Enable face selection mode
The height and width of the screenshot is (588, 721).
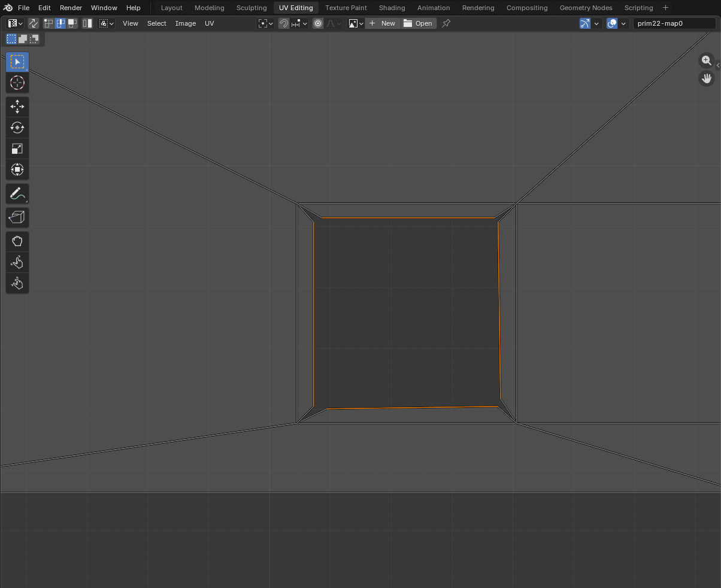(72, 23)
